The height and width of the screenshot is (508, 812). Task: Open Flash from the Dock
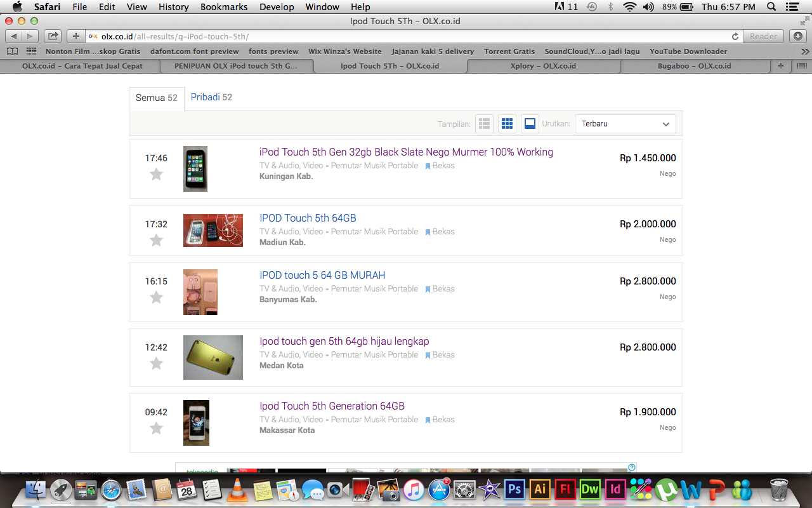[x=565, y=490]
